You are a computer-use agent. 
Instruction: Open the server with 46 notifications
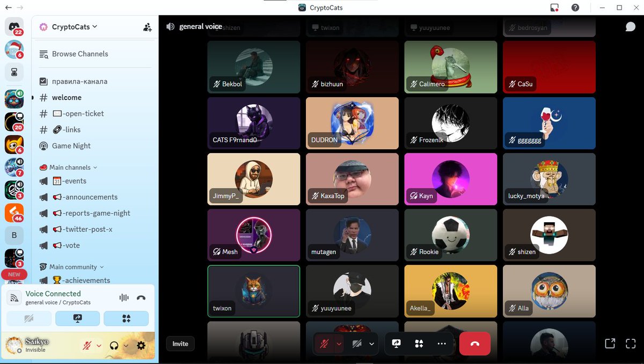tap(14, 212)
